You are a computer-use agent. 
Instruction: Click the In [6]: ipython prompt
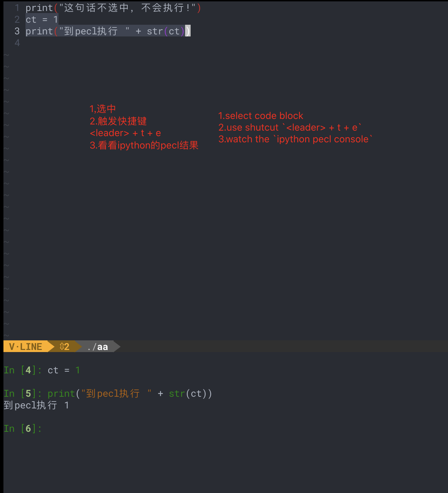(x=22, y=428)
